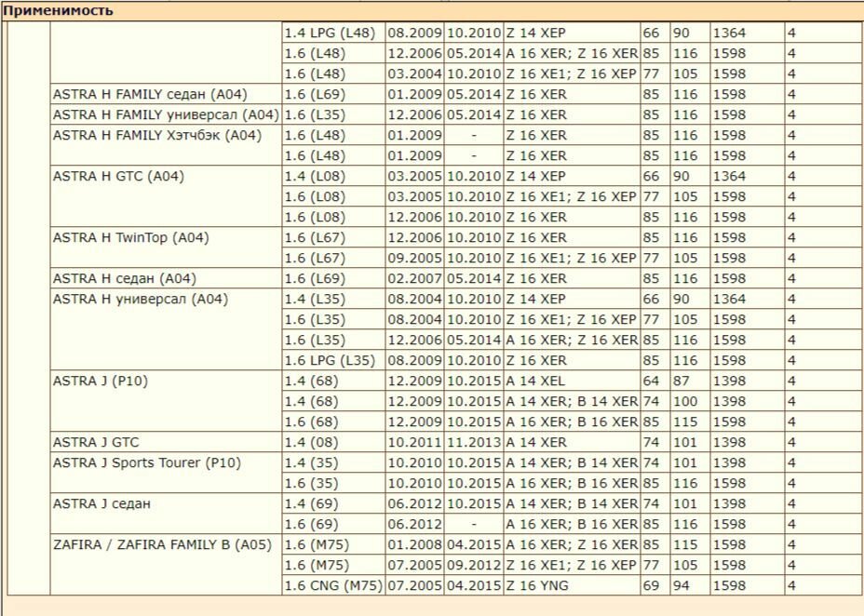864x616 pixels.
Task: Click the kW value '69'
Action: pyautogui.click(x=655, y=585)
